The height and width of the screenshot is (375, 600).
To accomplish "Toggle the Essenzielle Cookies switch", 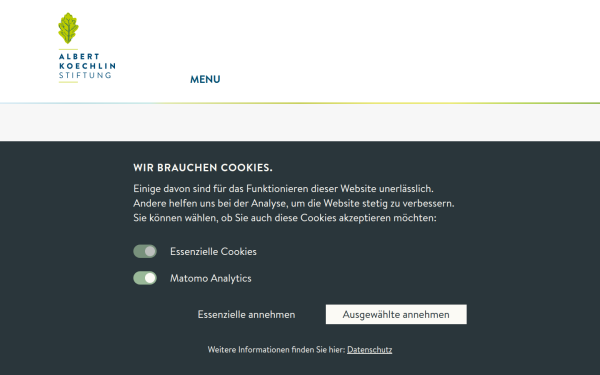I will pyautogui.click(x=145, y=251).
